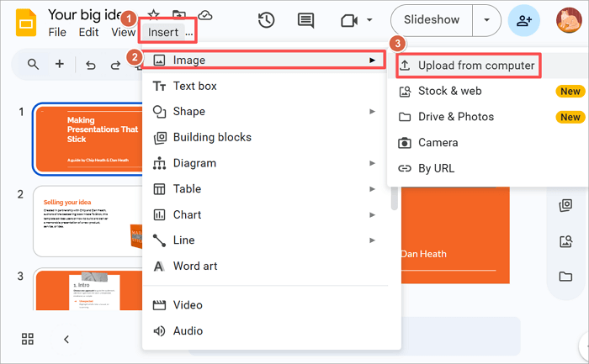Open Drive folder side panel icon
The width and height of the screenshot is (589, 364).
(x=565, y=277)
